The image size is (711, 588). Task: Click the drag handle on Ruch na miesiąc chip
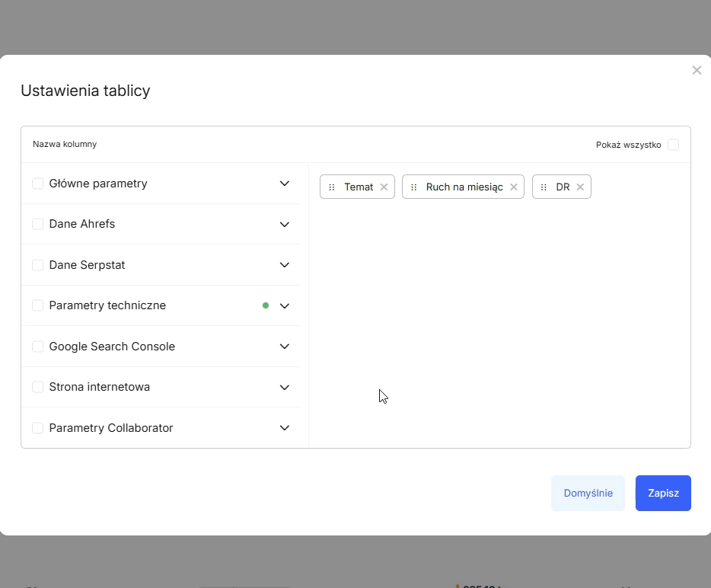415,187
